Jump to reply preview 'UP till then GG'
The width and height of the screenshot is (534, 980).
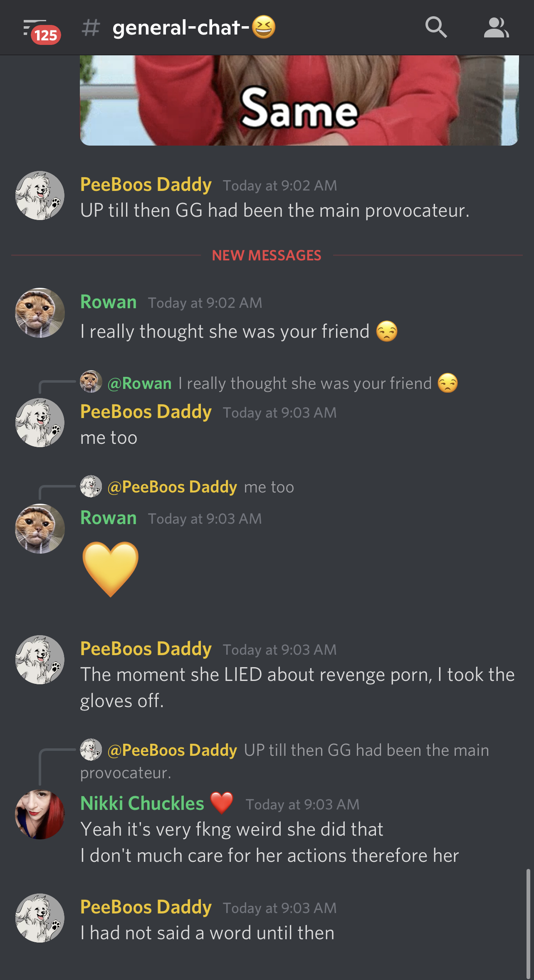pos(285,761)
